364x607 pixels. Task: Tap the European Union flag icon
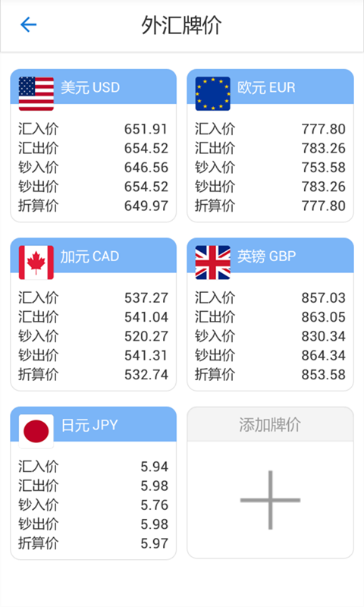coord(213,93)
